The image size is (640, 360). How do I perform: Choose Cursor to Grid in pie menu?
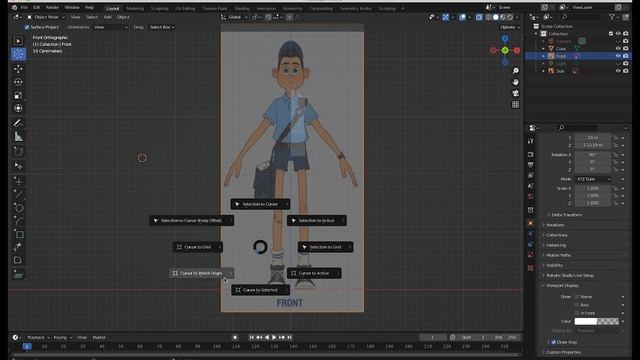198,247
